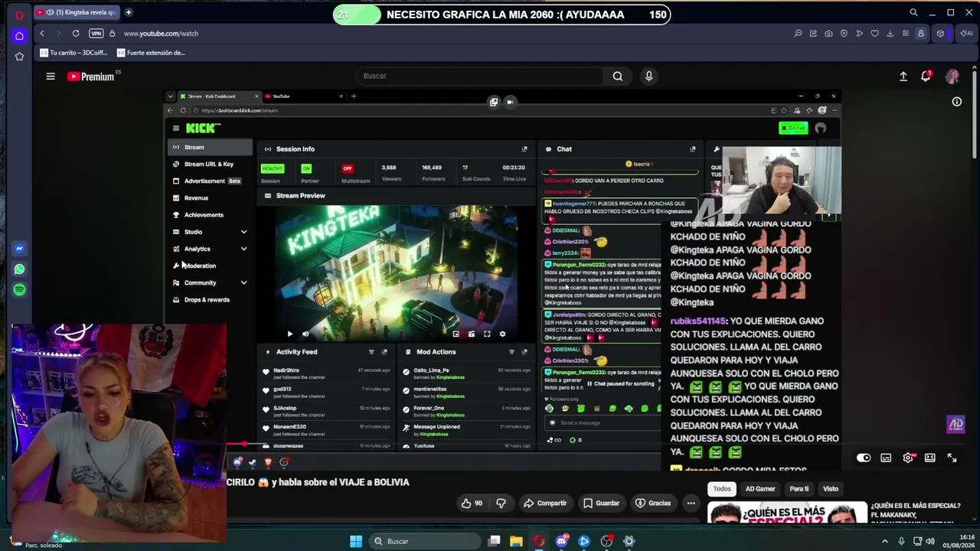This screenshot has height=551, width=980.
Task: Open Stream URL & Key in Kick sidebar
Action: click(x=208, y=164)
